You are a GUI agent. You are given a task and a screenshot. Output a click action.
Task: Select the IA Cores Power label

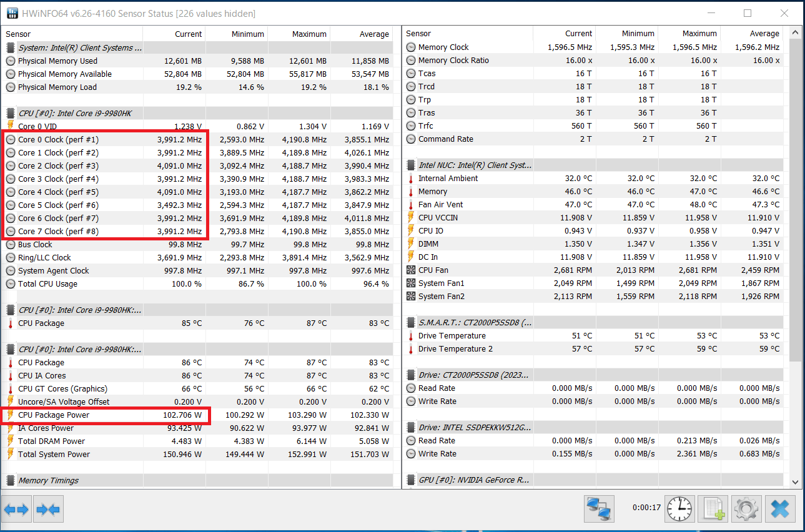coord(46,428)
